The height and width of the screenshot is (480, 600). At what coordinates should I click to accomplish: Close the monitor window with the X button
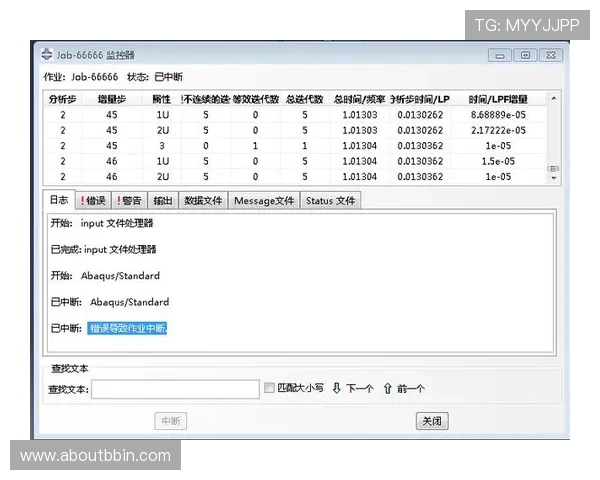coord(551,56)
